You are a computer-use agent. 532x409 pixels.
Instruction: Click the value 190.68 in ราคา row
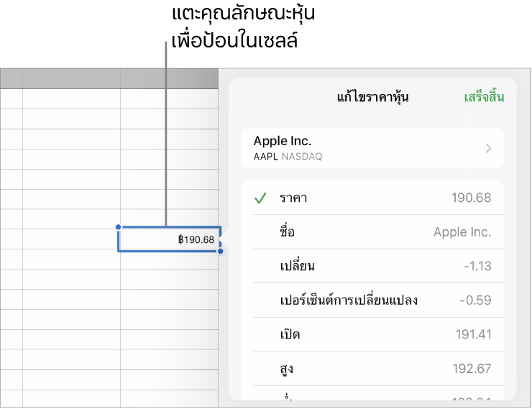pyautogui.click(x=471, y=198)
